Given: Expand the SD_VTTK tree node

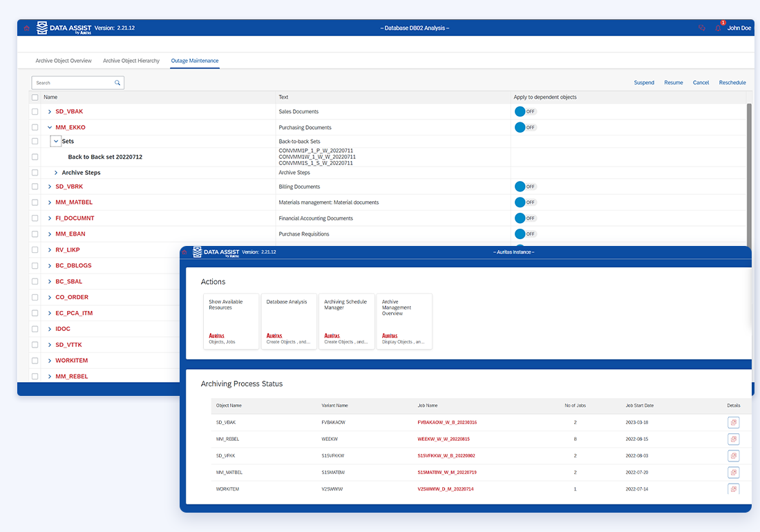Looking at the screenshot, I should [50, 345].
